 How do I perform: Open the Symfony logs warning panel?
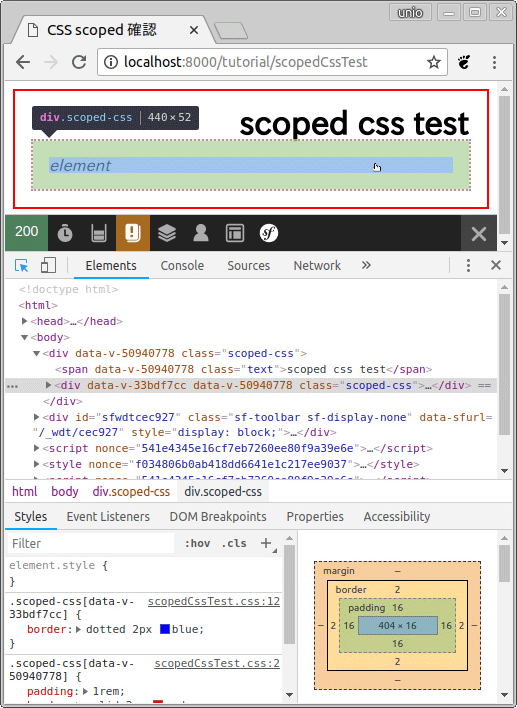coord(133,233)
